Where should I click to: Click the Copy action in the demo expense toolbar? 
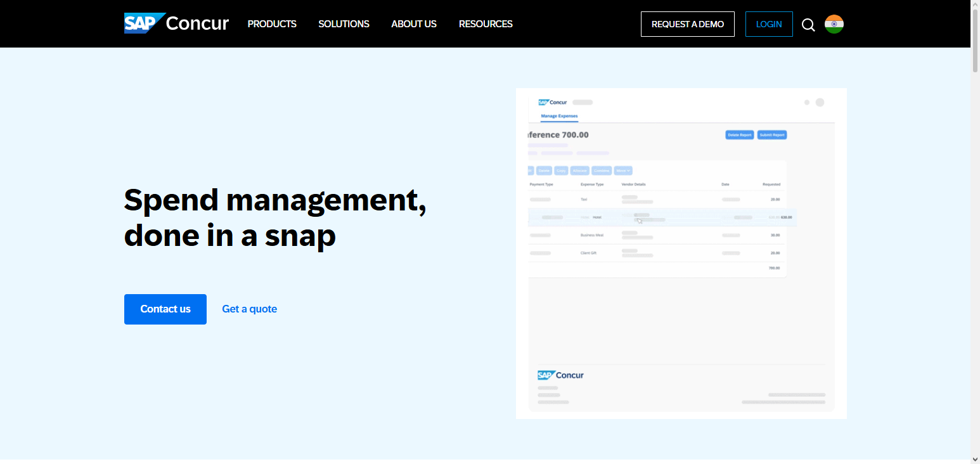[x=560, y=170]
